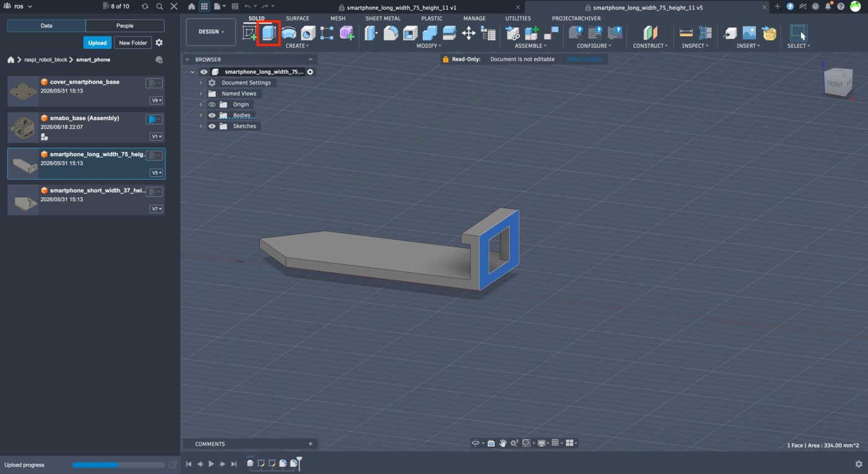Image resolution: width=868 pixels, height=474 pixels.
Task: Click the FRONT face of ViewCube
Action: click(835, 83)
